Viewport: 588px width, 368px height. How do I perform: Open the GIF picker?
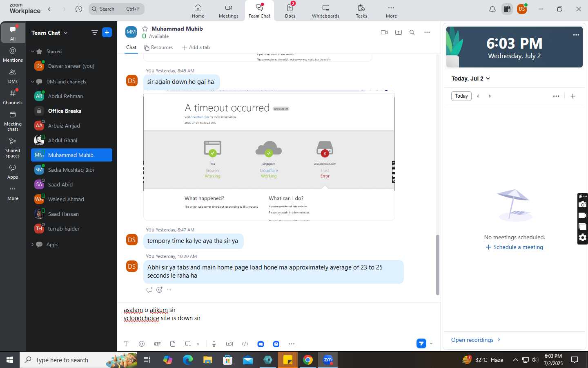click(x=157, y=344)
